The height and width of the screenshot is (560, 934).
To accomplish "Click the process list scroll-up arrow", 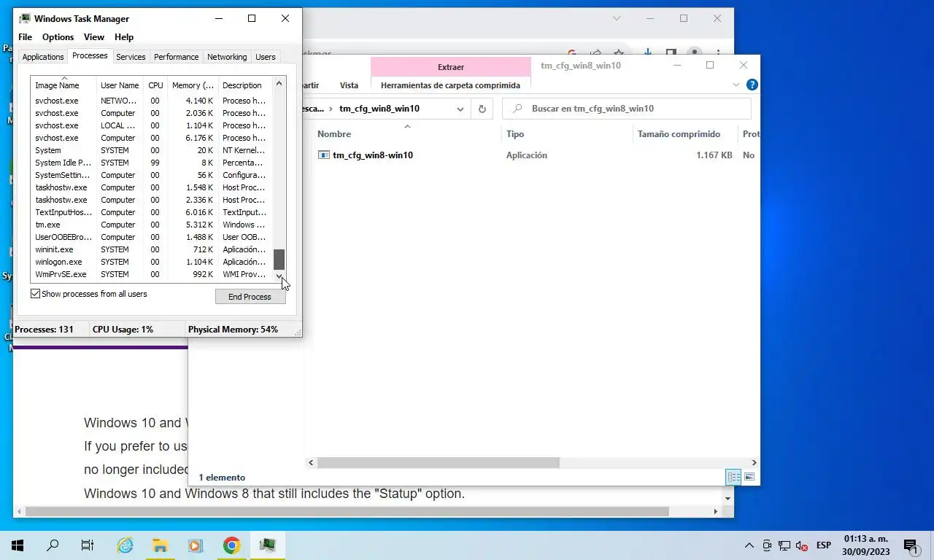I will pyautogui.click(x=279, y=84).
